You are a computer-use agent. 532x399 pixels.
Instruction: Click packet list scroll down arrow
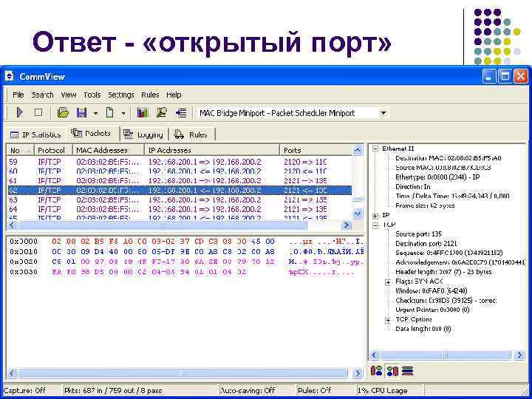point(358,214)
